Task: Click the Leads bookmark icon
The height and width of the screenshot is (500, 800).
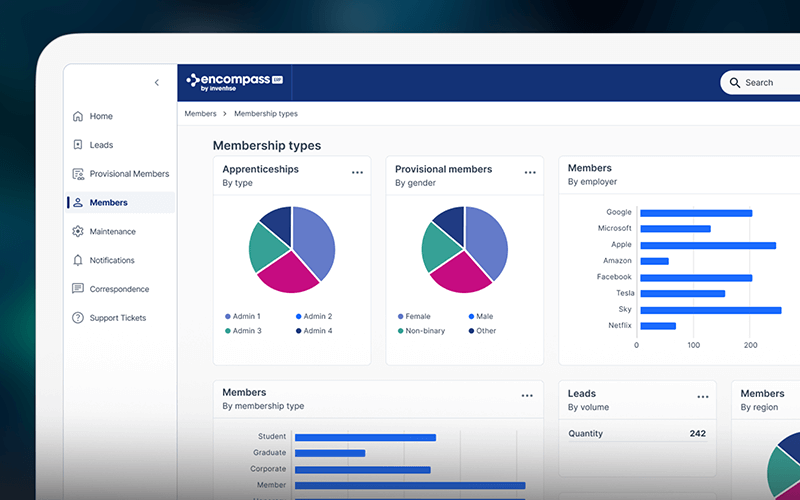Action: coord(78,145)
